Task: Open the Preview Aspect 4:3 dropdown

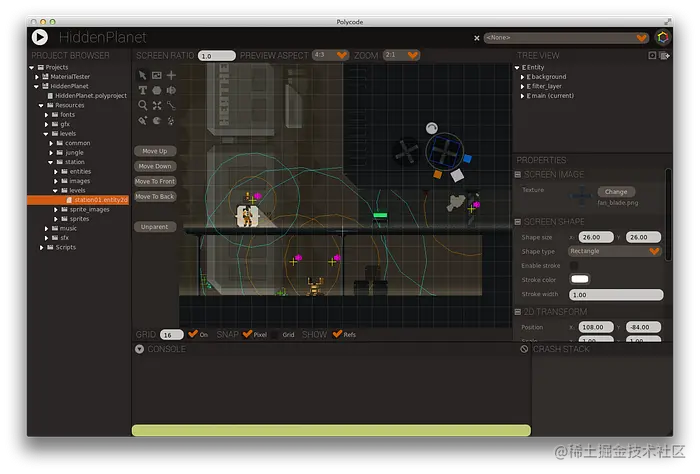Action: (329, 55)
